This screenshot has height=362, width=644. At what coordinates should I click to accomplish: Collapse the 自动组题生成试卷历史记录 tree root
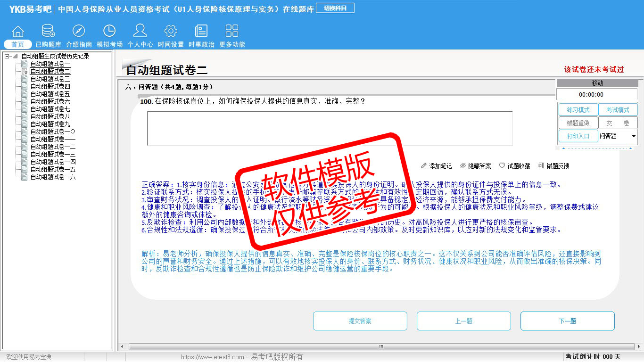click(x=7, y=56)
